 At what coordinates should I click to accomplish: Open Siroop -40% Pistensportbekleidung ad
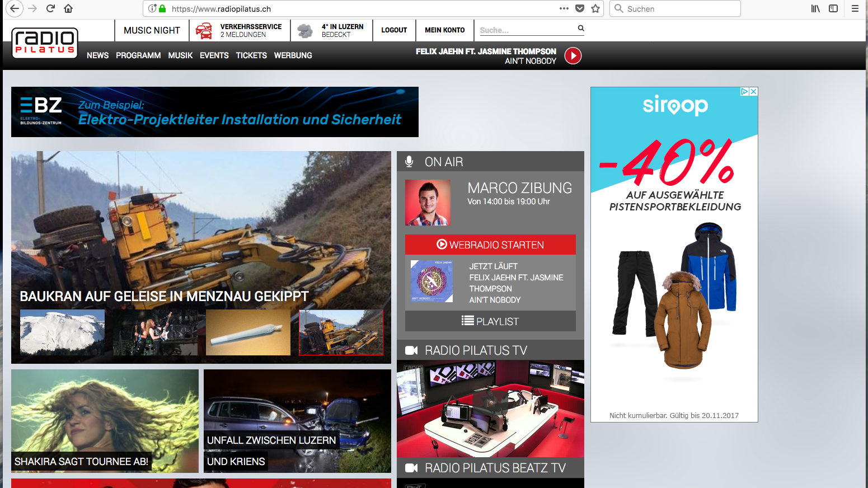tap(674, 255)
